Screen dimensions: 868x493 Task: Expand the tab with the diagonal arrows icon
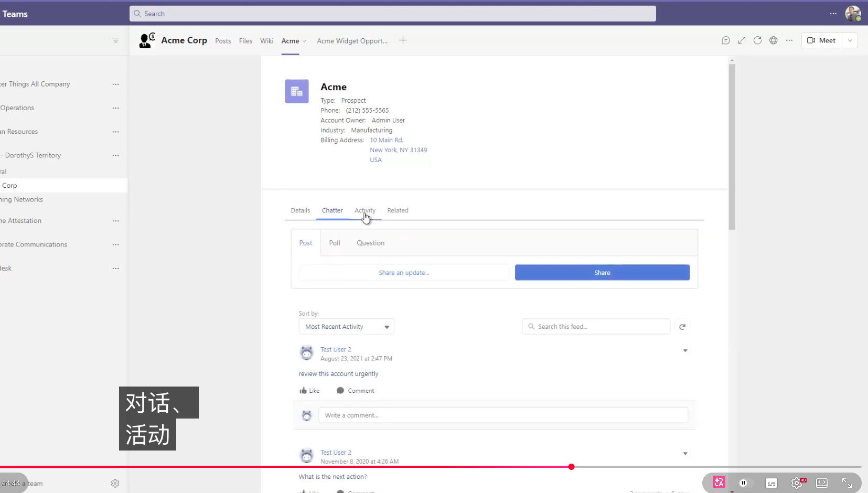click(742, 40)
